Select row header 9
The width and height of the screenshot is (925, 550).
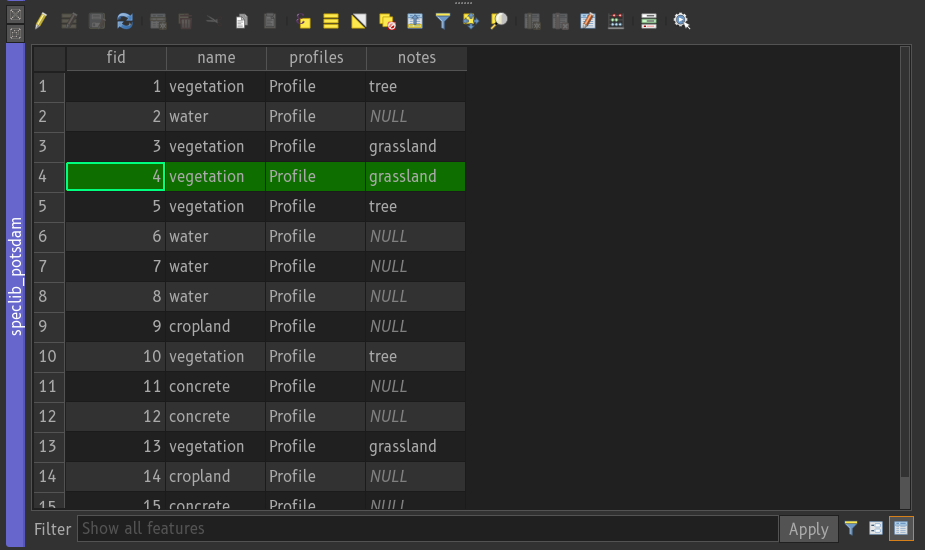click(x=49, y=326)
